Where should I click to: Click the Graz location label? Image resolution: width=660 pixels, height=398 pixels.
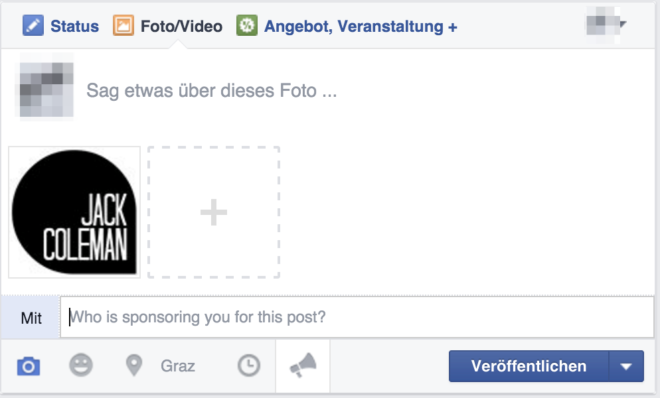(178, 366)
